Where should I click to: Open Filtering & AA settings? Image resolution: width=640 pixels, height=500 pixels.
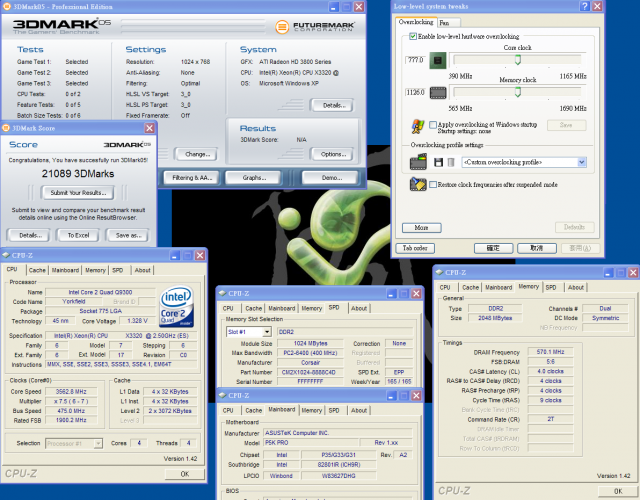191,178
